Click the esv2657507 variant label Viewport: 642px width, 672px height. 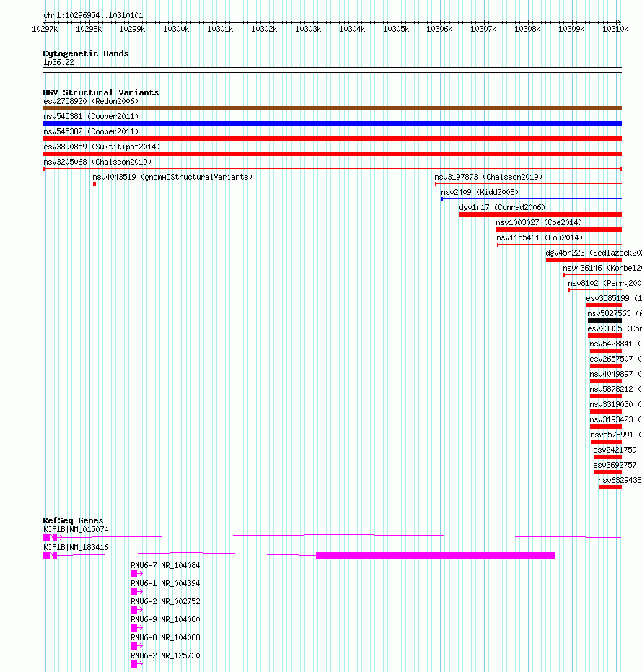click(x=615, y=359)
